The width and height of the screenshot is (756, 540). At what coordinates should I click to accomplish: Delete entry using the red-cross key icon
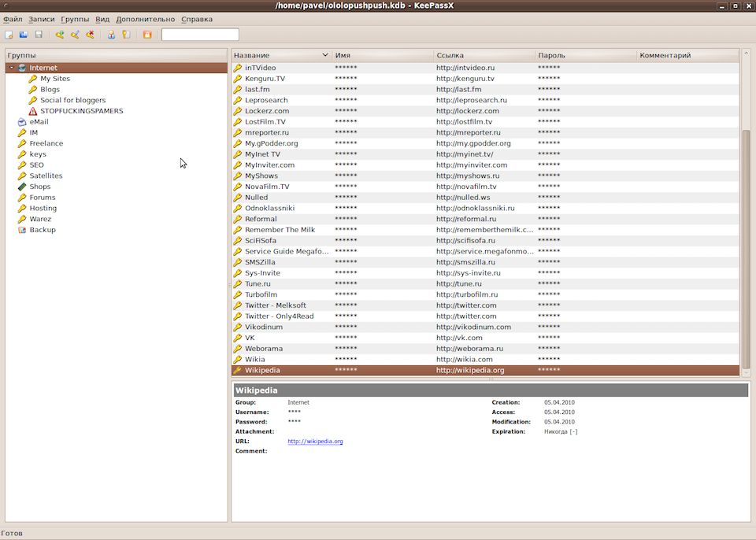tap(90, 35)
